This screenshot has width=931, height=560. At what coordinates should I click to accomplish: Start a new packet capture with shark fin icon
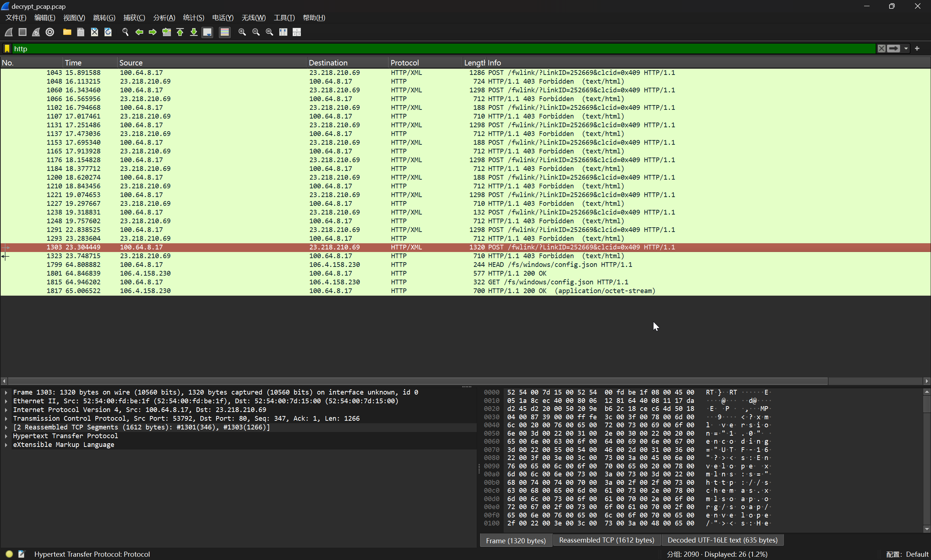(x=9, y=32)
